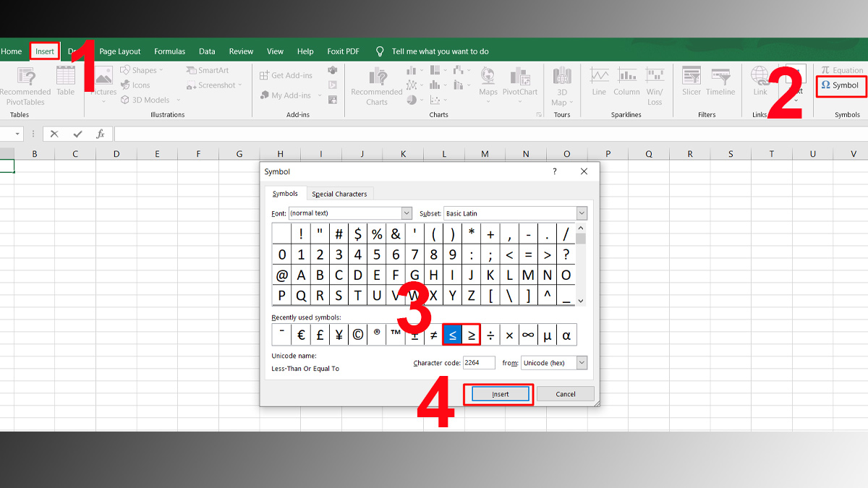868x488 pixels.
Task: Open the 'from' encoding dropdown
Action: (x=582, y=362)
